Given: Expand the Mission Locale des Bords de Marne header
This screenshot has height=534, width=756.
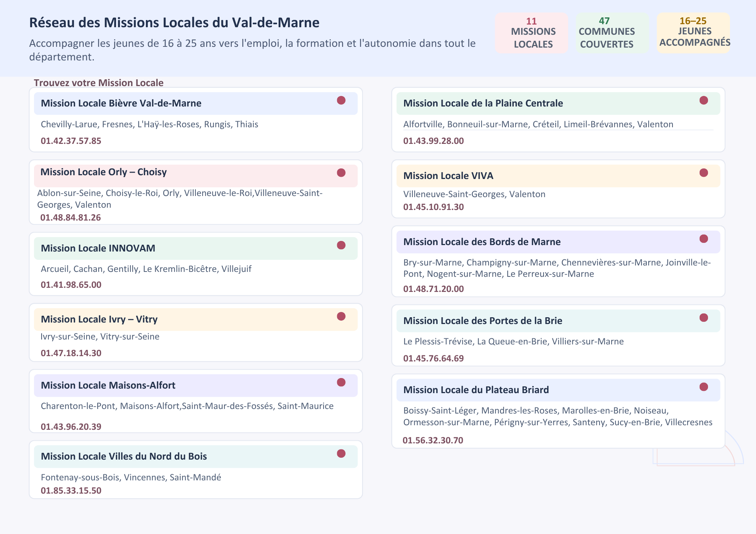Looking at the screenshot, I should [x=558, y=242].
